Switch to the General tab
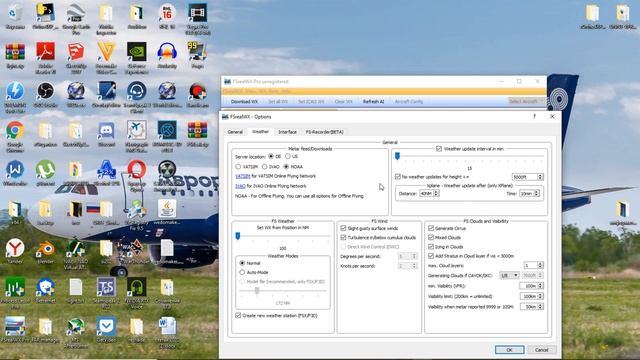This screenshot has width=640, height=360. coord(235,132)
